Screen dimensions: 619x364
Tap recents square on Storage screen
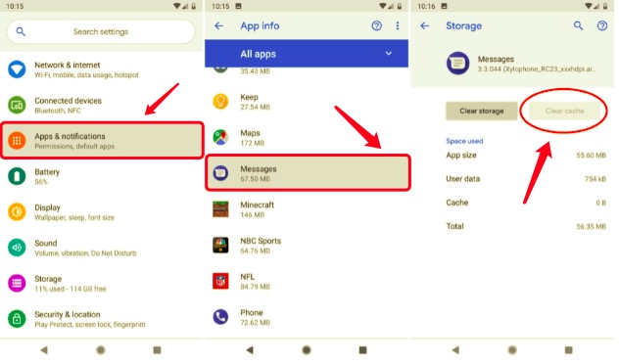point(568,349)
